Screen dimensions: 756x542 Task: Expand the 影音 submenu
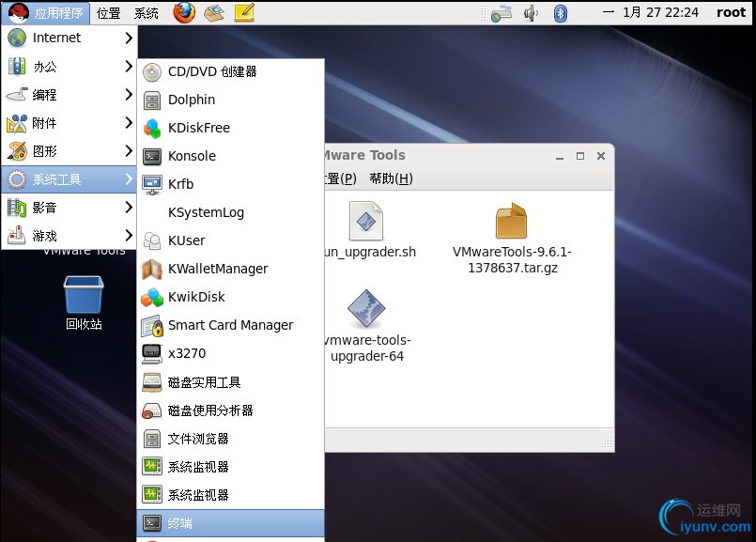pos(69,208)
